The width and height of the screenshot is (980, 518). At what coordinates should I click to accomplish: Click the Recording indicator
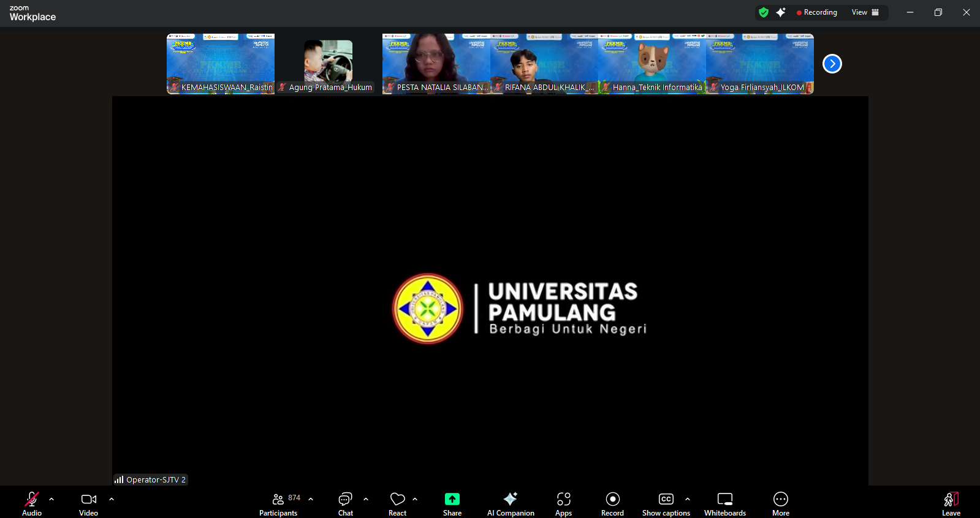point(817,12)
